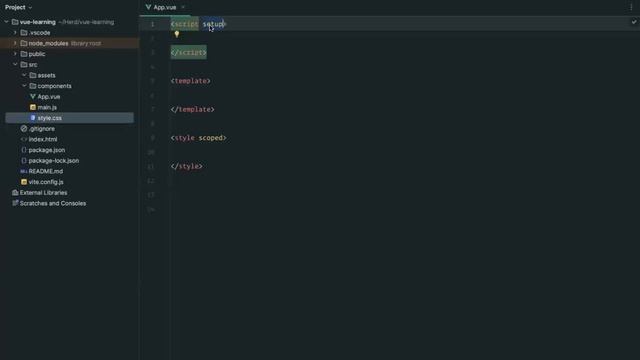Click the .vscode folder icon
The width and height of the screenshot is (640, 360).
point(24,33)
